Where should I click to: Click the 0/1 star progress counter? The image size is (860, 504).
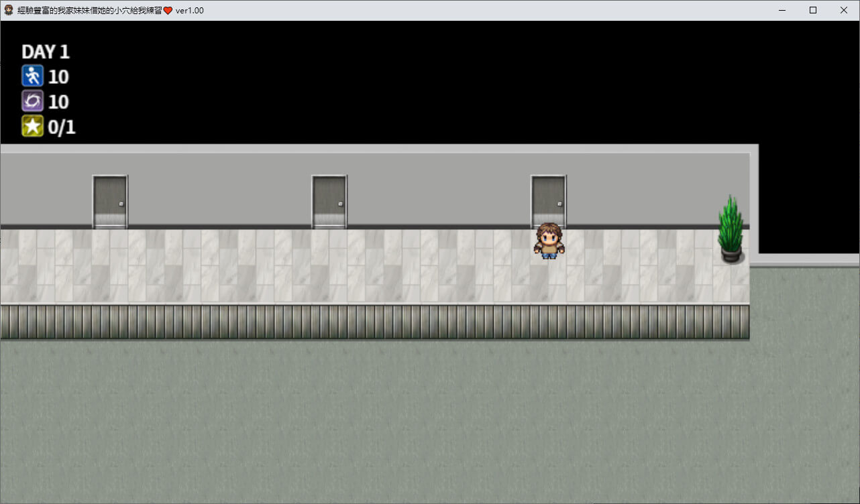tap(62, 127)
